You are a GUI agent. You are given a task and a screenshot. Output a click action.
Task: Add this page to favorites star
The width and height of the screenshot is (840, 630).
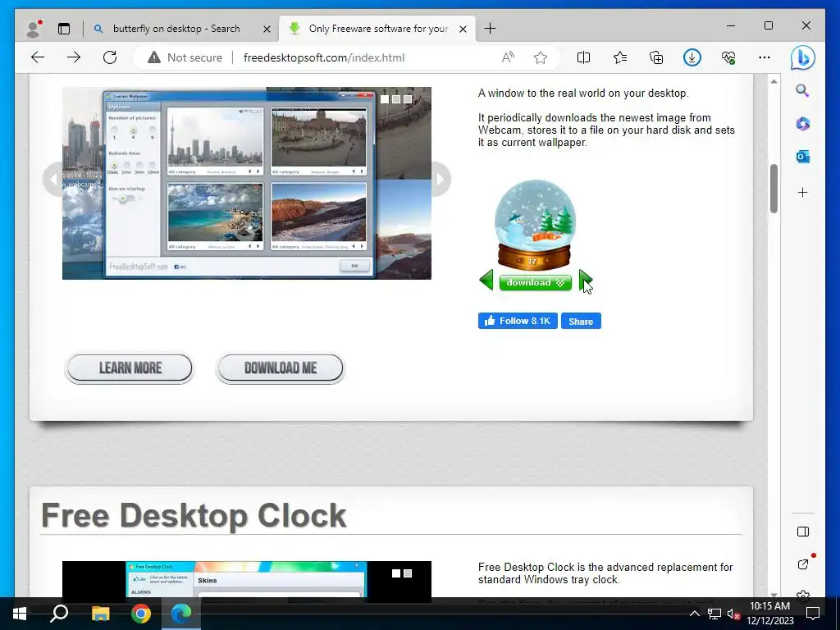[541, 57]
